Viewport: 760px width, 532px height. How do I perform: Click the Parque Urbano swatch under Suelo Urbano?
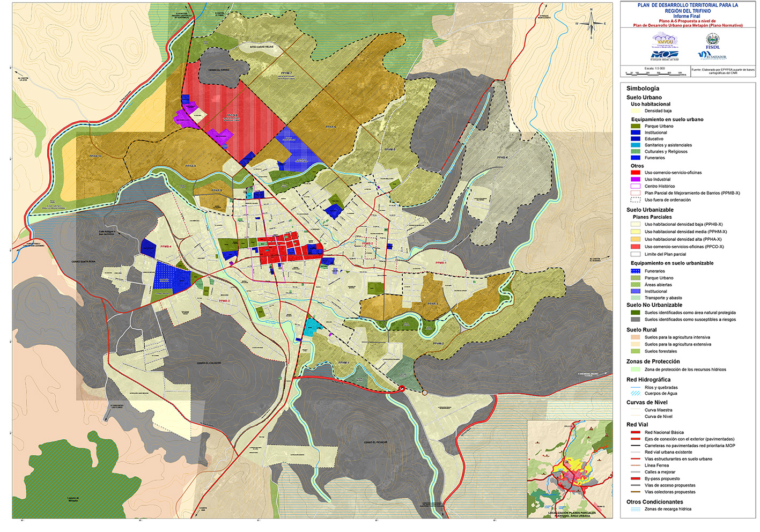[636, 126]
